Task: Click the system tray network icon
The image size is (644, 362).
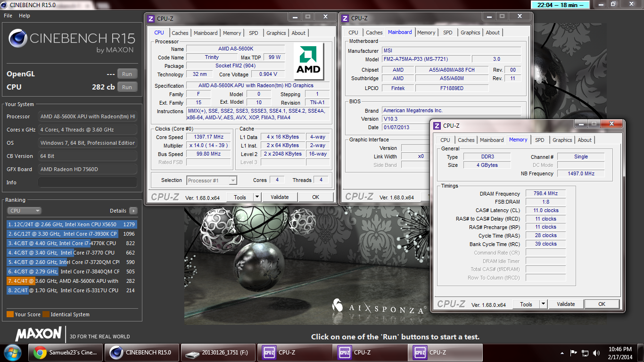Action: [x=585, y=353]
